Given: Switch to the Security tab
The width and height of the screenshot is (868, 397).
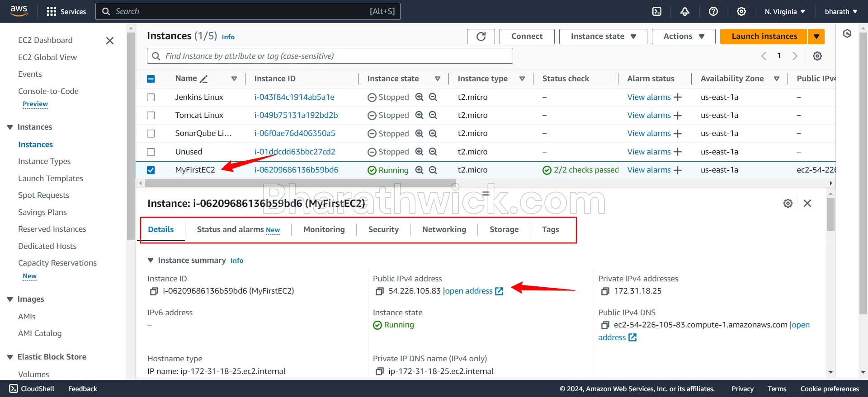Looking at the screenshot, I should (383, 229).
